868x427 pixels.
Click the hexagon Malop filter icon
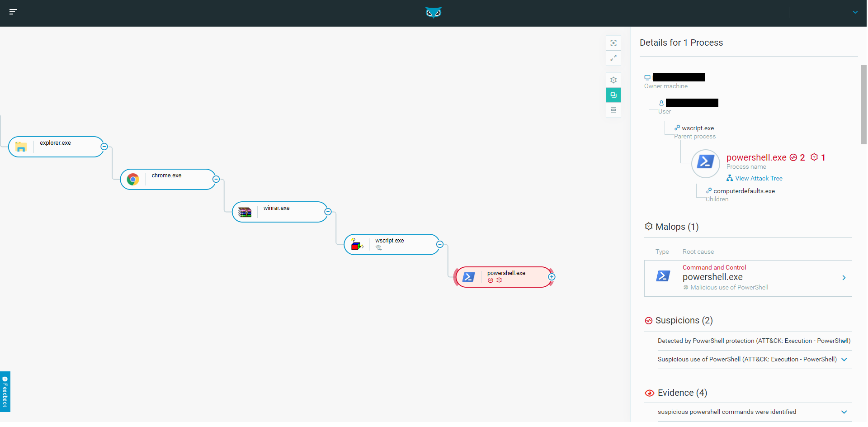[x=613, y=80]
